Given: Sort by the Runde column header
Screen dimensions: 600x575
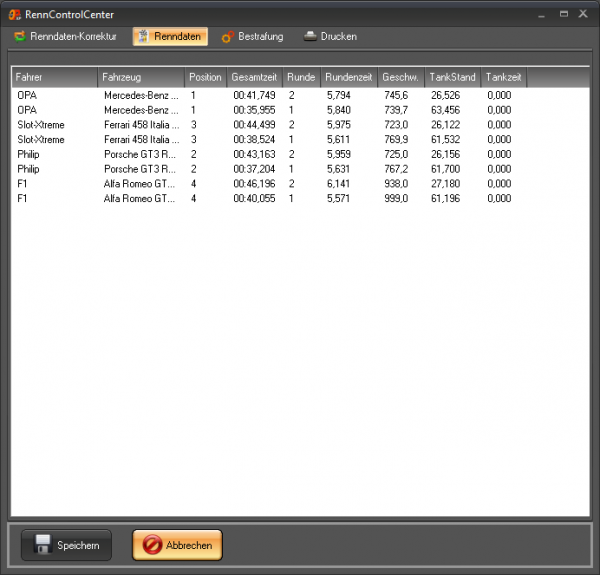Looking at the screenshot, I should pyautogui.click(x=302, y=77).
